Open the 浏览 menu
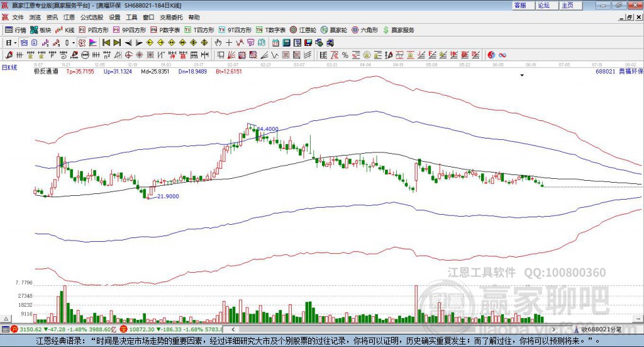The height and width of the screenshot is (347, 644). (35, 17)
